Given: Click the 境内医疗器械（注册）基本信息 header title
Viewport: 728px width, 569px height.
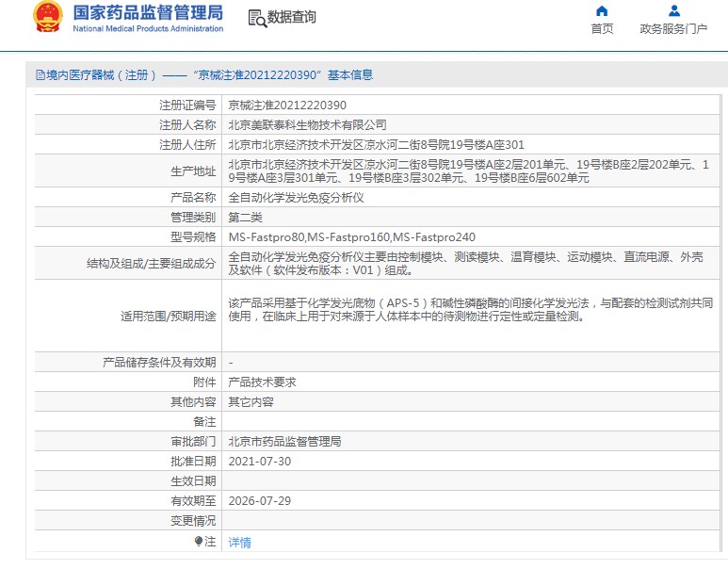Looking at the screenshot, I should click(209, 75).
